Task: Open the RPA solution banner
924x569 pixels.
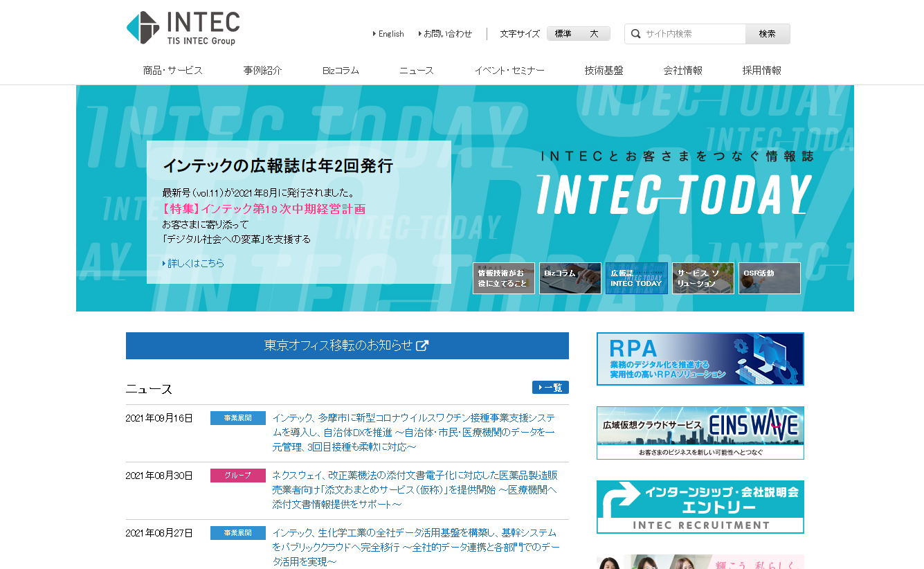Action: pyautogui.click(x=700, y=359)
